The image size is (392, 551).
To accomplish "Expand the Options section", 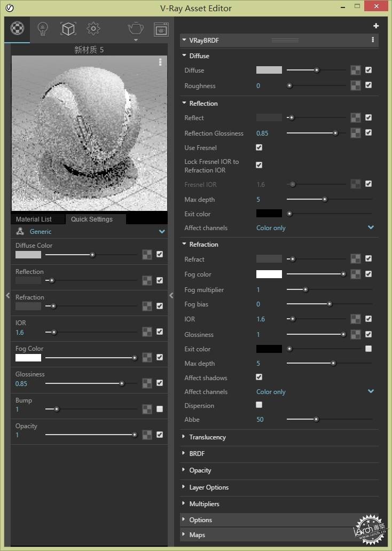I will [184, 519].
